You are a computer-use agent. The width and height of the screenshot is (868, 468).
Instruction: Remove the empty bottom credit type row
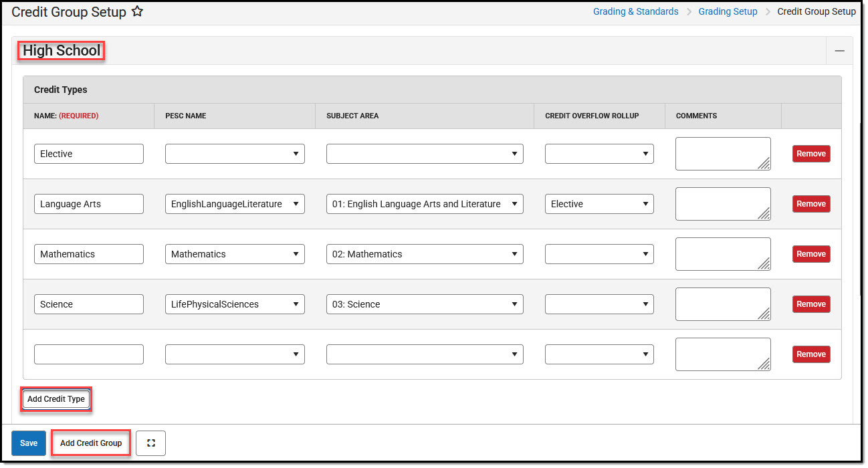pyautogui.click(x=810, y=354)
